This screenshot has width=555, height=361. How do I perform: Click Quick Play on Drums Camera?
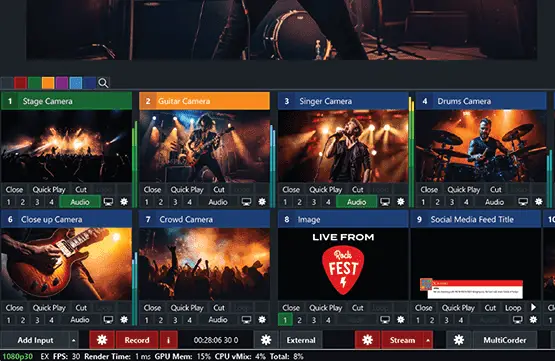click(464, 190)
